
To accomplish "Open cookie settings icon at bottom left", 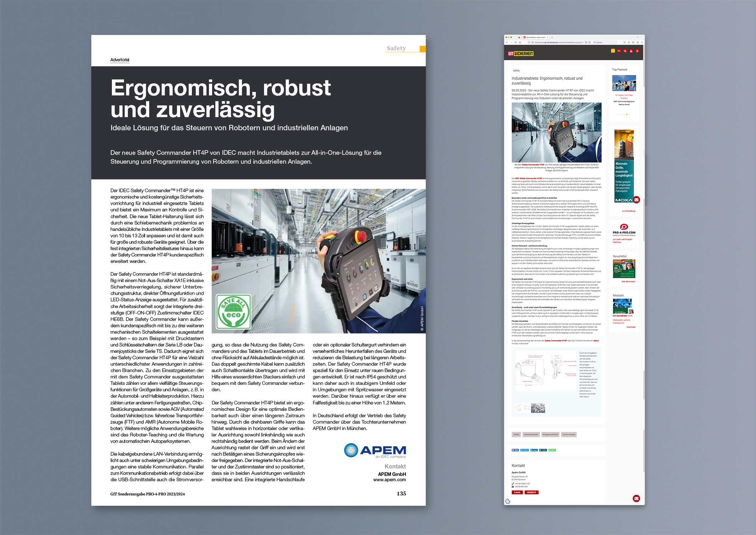I will click(508, 501).
